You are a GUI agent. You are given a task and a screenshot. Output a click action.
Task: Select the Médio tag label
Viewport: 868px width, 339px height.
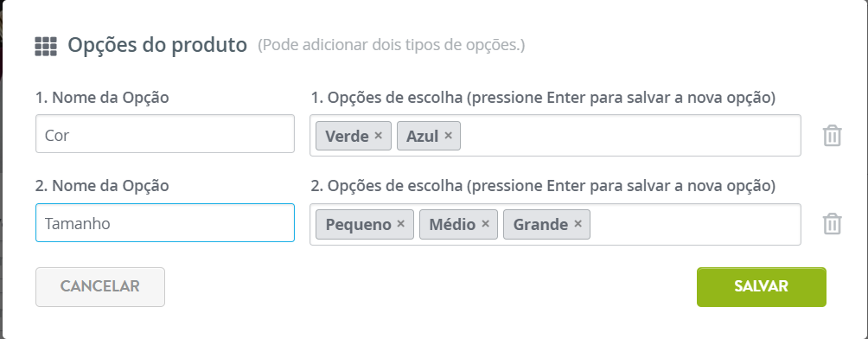(x=452, y=224)
